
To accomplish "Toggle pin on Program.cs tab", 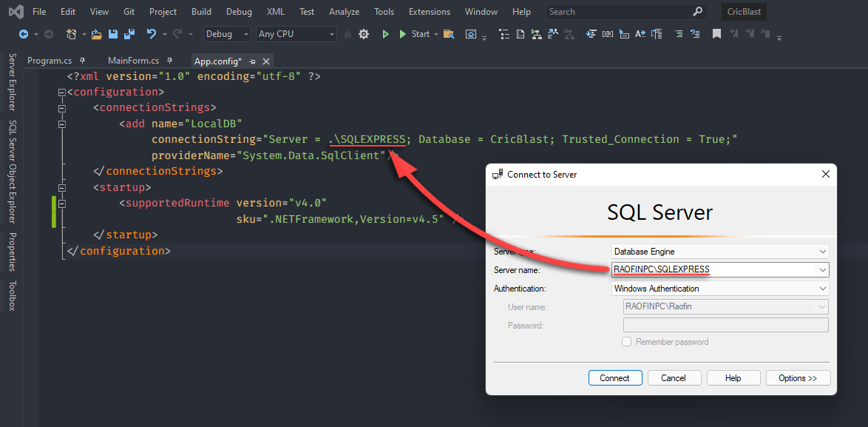I will 83,61.
